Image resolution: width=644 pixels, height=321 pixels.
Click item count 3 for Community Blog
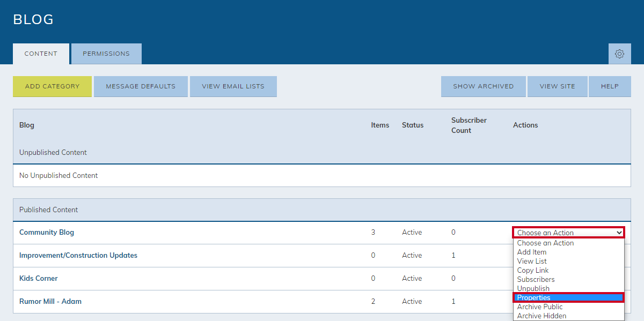(x=373, y=233)
